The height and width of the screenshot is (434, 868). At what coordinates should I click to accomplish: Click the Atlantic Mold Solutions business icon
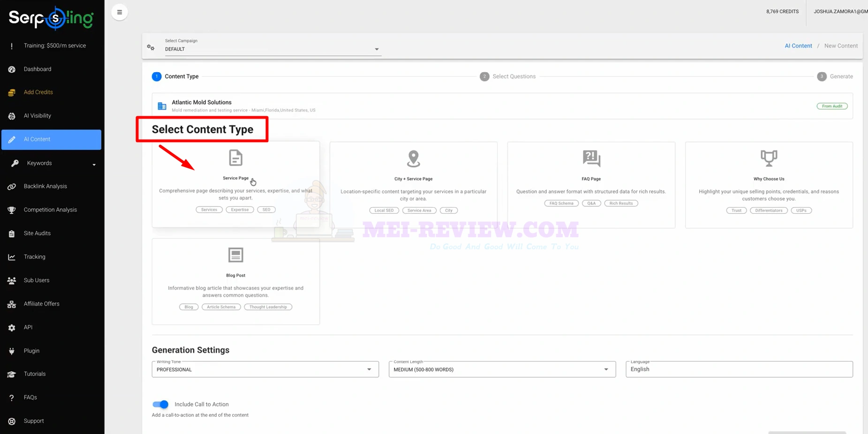162,106
